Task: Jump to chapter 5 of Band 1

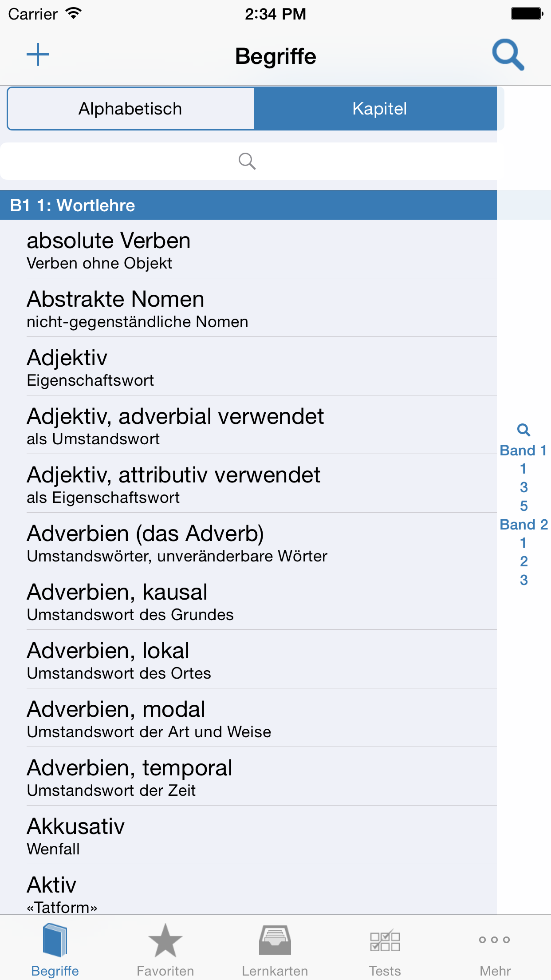Action: pyautogui.click(x=523, y=506)
